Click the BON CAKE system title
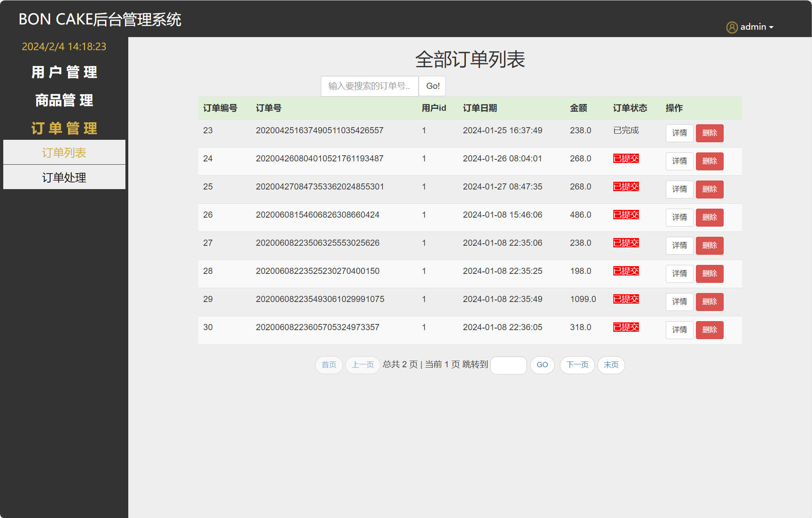Screen dimensions: 812x518 coord(100,20)
